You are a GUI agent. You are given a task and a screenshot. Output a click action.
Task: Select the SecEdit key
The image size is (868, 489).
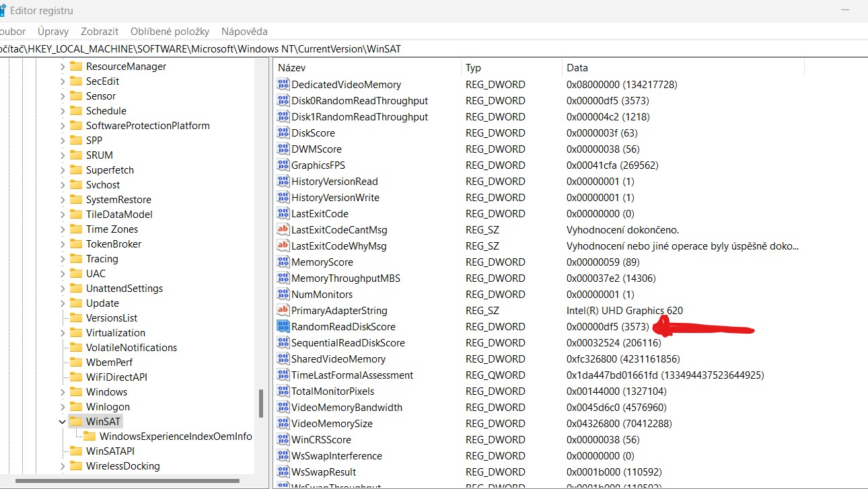pyautogui.click(x=103, y=81)
